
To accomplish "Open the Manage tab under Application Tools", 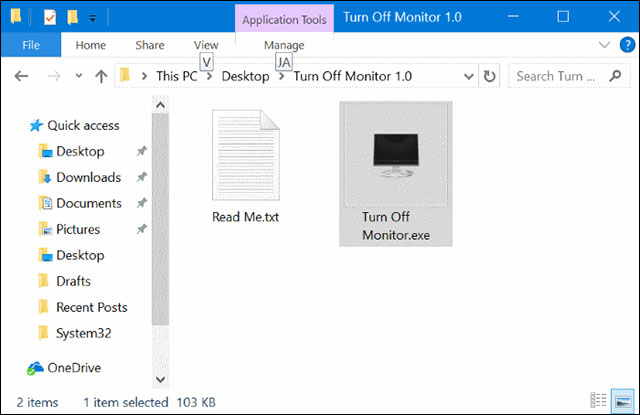I will coord(284,45).
